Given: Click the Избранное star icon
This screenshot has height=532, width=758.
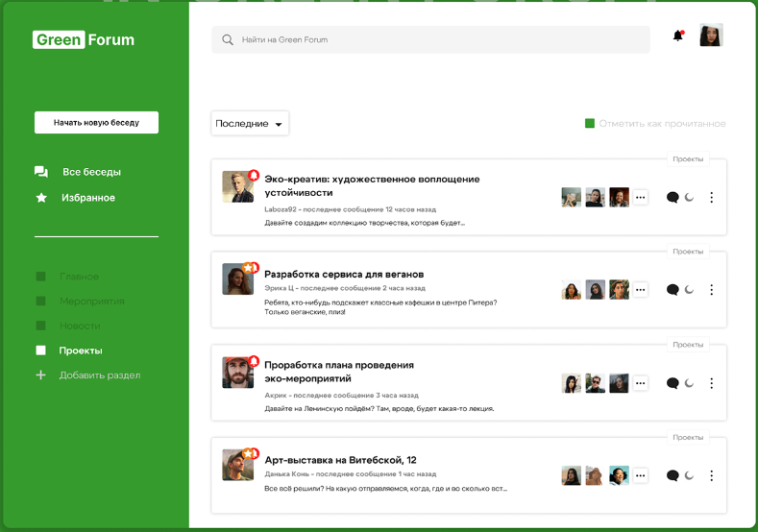Looking at the screenshot, I should 41,198.
